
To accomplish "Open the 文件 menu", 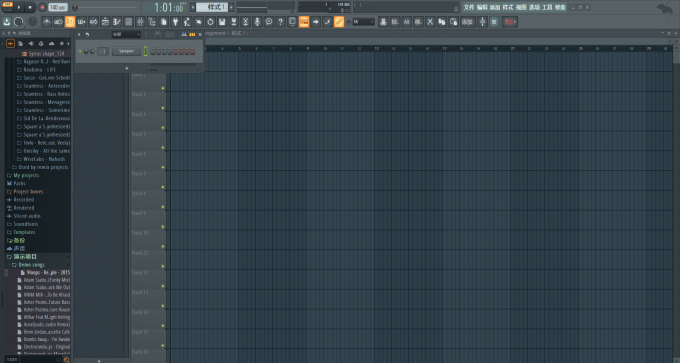I will (469, 7).
